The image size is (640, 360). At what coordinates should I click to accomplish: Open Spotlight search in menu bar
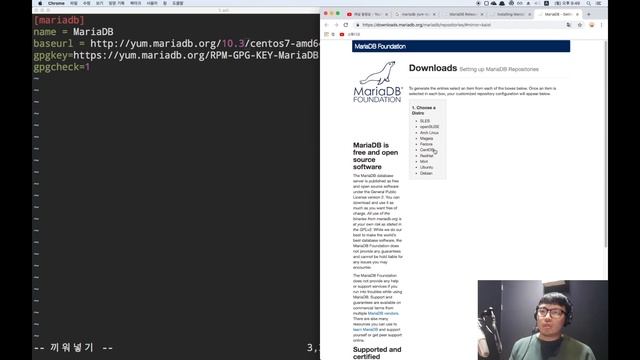coord(589,3)
